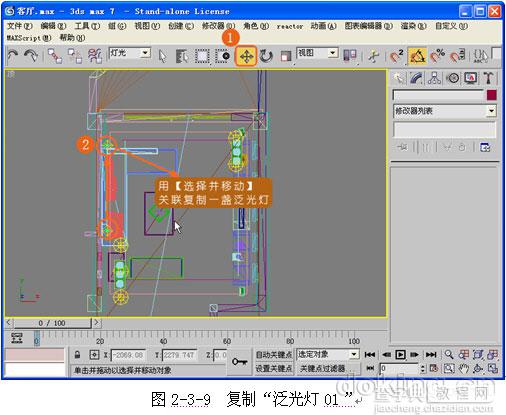Image resolution: width=506 pixels, height=415 pixels.
Task: Open the Mini Curve Editor icon
Action: [17, 338]
